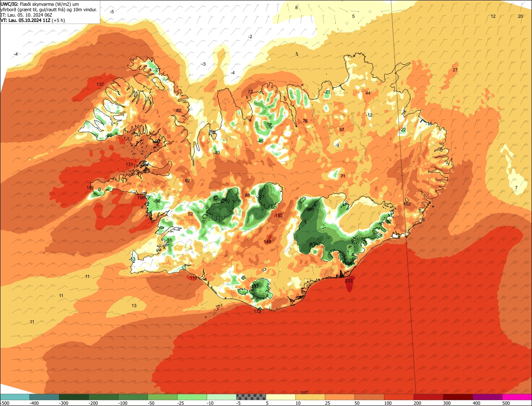Screen dimensions: 532x406
Task: Click the 152 value between the glaciers
Action: [279, 216]
